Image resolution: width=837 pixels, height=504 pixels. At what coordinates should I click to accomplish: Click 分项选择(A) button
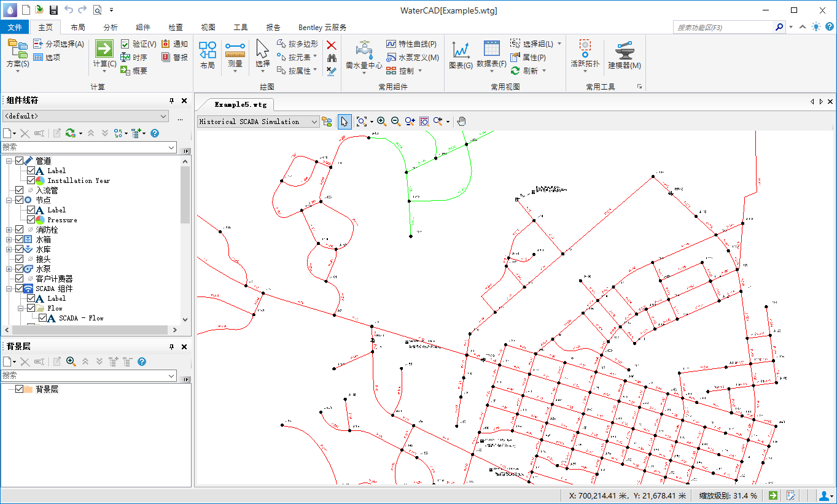pyautogui.click(x=58, y=44)
